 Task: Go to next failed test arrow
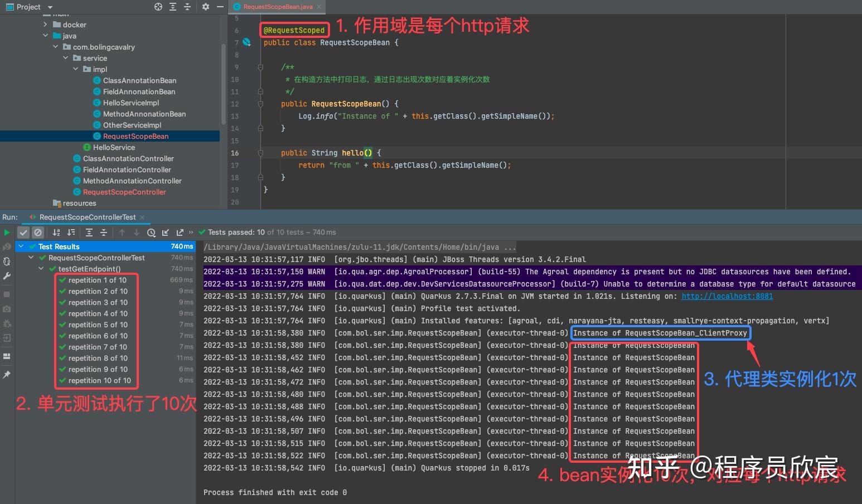point(137,232)
